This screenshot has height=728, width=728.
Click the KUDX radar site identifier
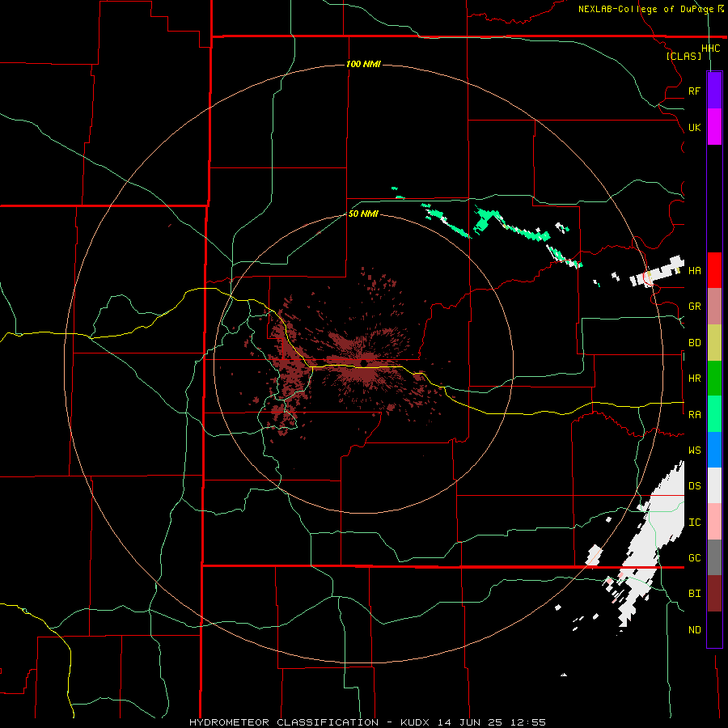click(415, 722)
